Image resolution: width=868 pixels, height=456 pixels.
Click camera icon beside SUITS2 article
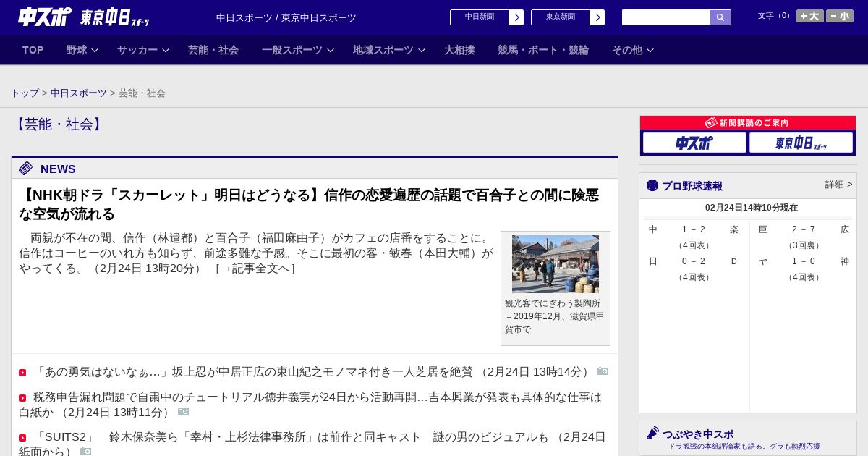click(x=85, y=452)
